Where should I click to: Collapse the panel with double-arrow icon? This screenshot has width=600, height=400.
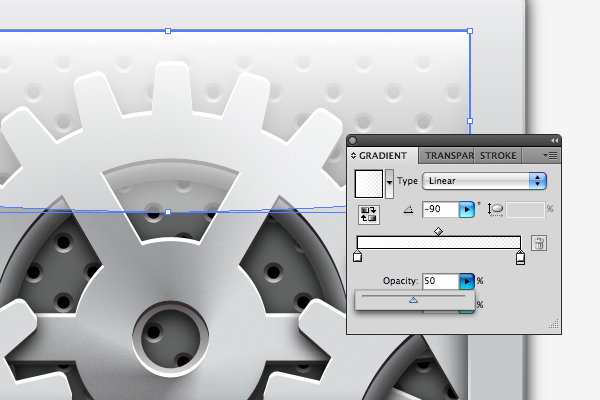click(x=554, y=140)
